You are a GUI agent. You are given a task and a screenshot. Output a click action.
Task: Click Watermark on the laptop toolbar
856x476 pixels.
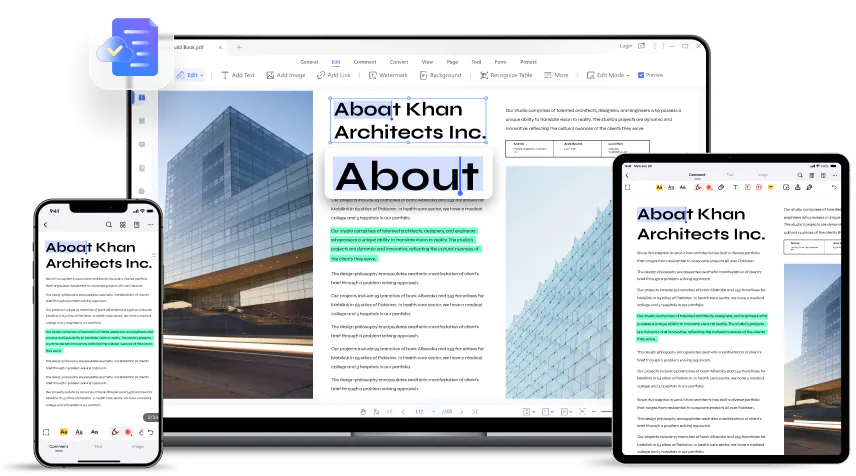click(388, 75)
